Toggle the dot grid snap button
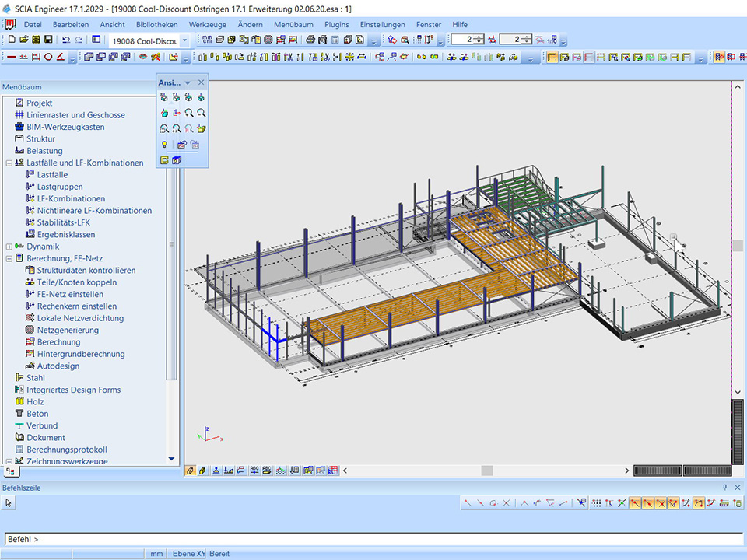This screenshot has width=747, height=560. [x=596, y=503]
